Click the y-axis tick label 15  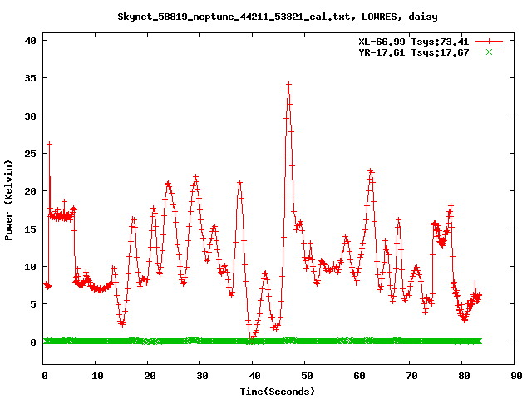click(30, 229)
